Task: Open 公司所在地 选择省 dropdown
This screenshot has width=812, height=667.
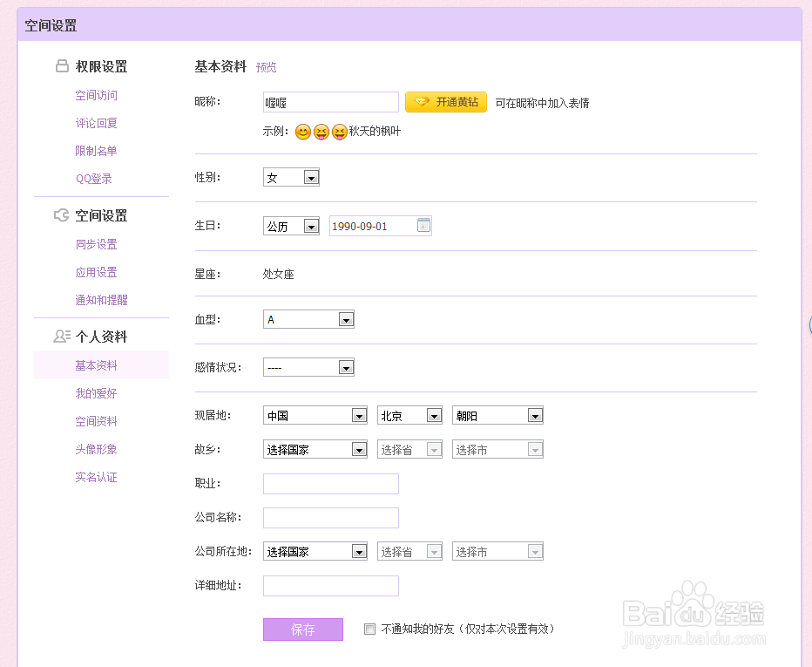Action: point(409,551)
